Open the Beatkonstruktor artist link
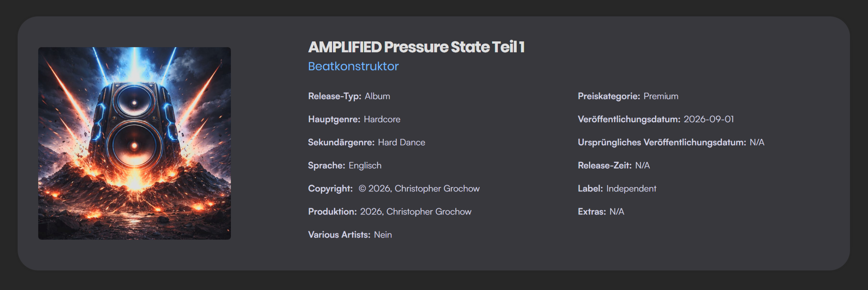This screenshot has height=290, width=868. click(353, 66)
